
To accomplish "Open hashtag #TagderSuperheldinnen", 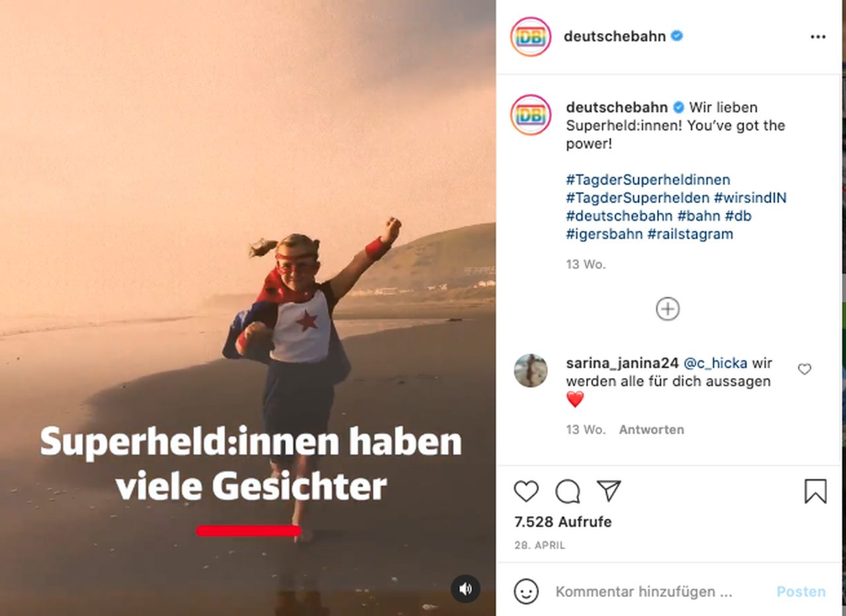I will coord(648,180).
